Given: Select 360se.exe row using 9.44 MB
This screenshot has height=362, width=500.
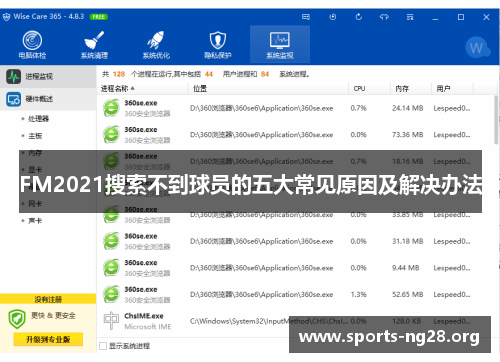Looking at the screenshot, I should pos(296,268).
